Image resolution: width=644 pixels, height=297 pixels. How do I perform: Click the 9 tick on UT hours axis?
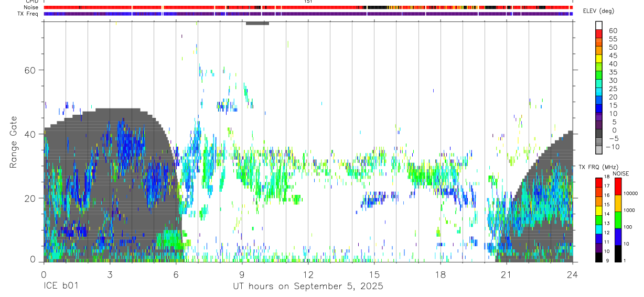[242, 274]
